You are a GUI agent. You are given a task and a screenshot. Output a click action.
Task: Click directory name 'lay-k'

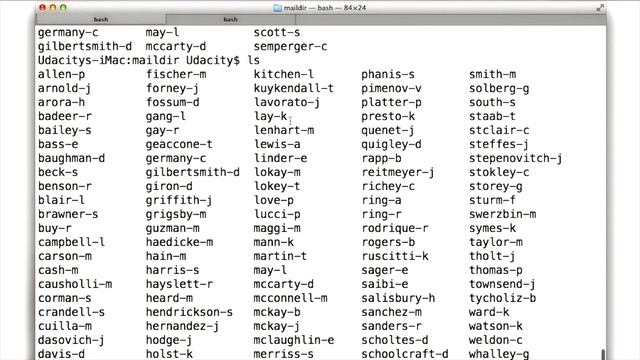coord(270,116)
